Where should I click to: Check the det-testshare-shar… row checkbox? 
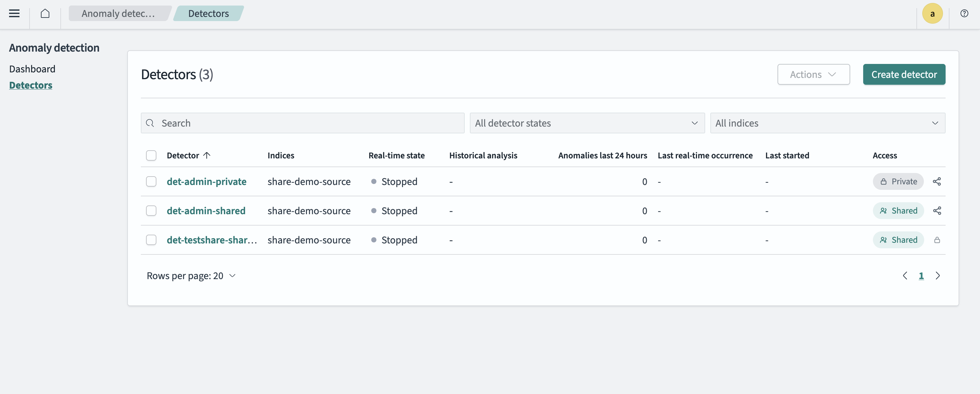[x=151, y=240]
